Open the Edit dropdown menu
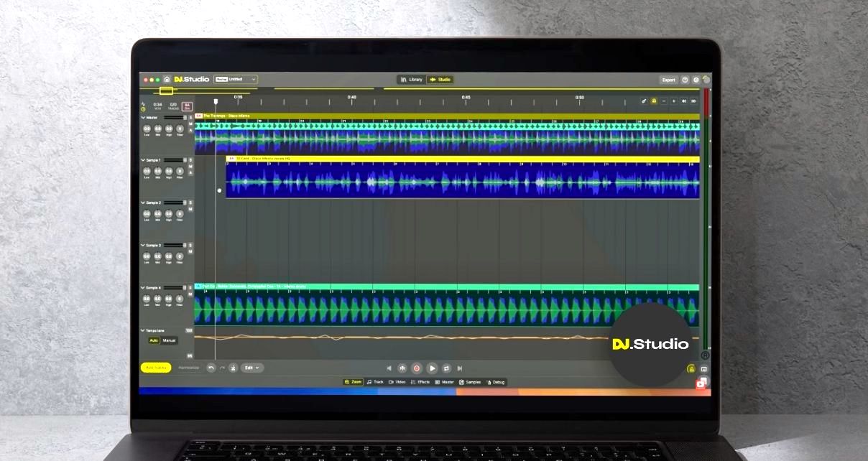The image size is (868, 461). [x=251, y=368]
